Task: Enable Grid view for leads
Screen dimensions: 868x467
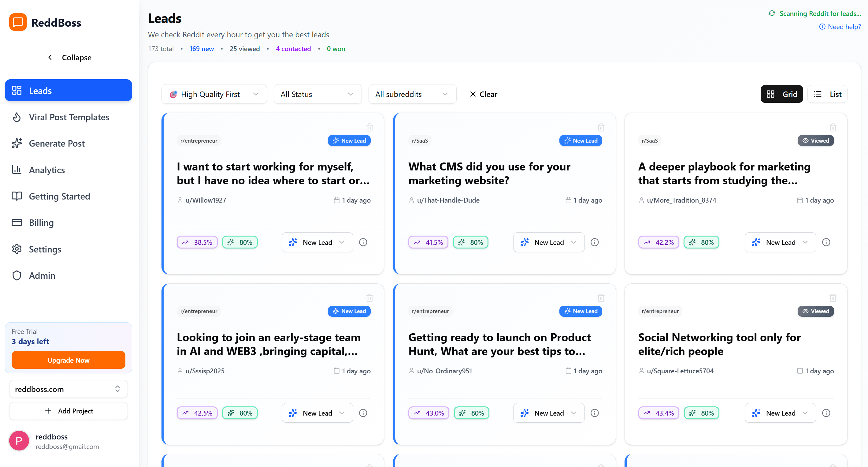Action: 782,94
